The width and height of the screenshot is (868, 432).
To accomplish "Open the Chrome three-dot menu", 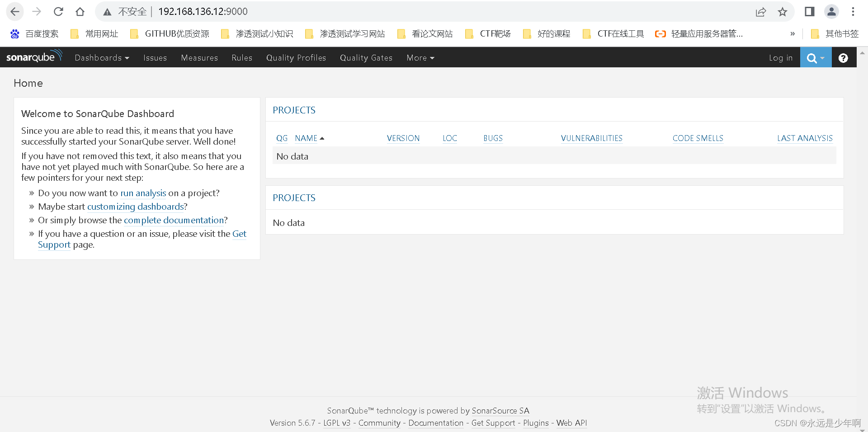I will pos(853,12).
